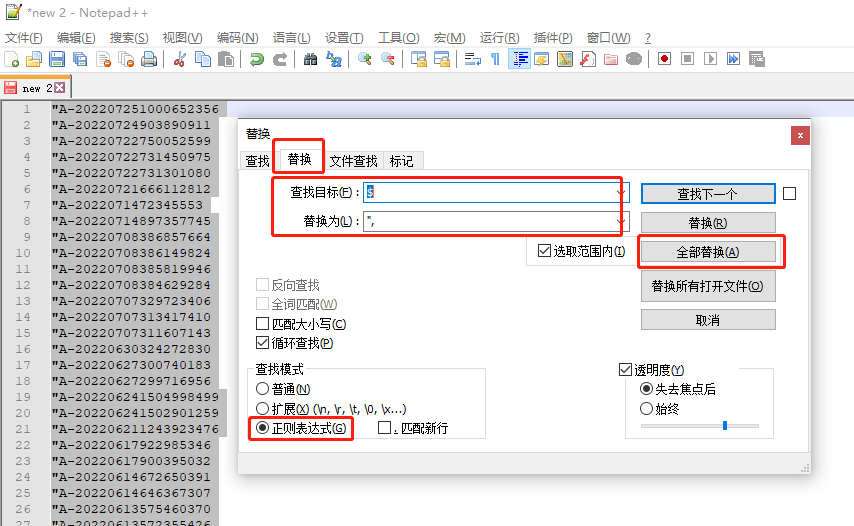Click the Redo arrow icon
Viewport: 854px width, 526px height.
(279, 59)
